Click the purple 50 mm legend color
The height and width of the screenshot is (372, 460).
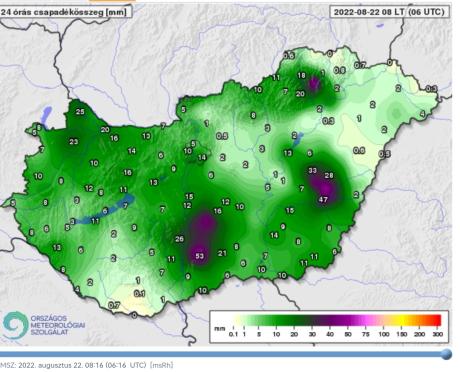pos(348,320)
